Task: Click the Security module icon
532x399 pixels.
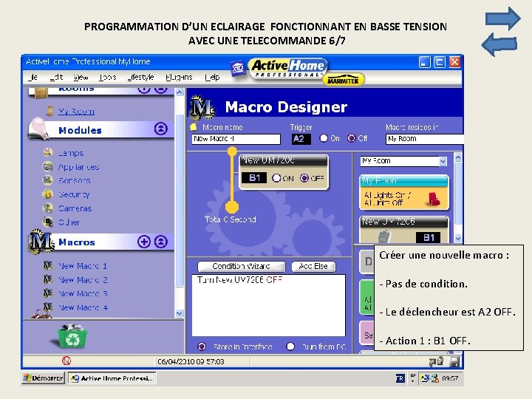Action: [48, 194]
